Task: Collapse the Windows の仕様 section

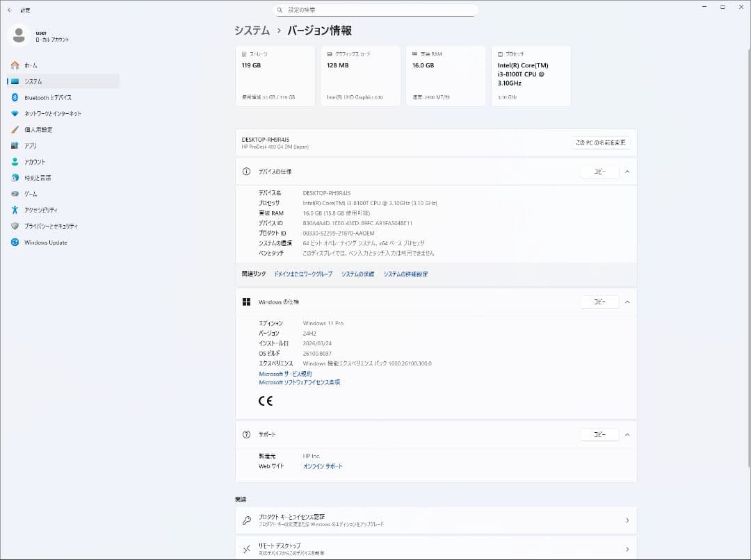Action: [x=627, y=302]
